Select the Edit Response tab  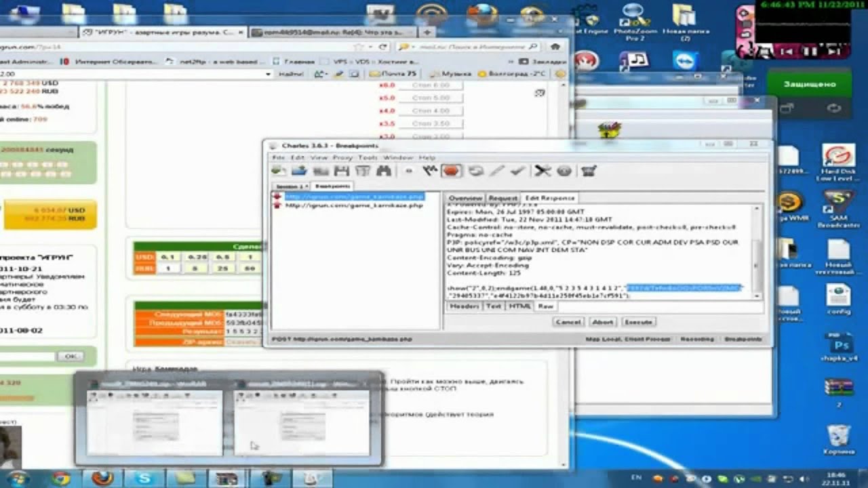(x=549, y=198)
